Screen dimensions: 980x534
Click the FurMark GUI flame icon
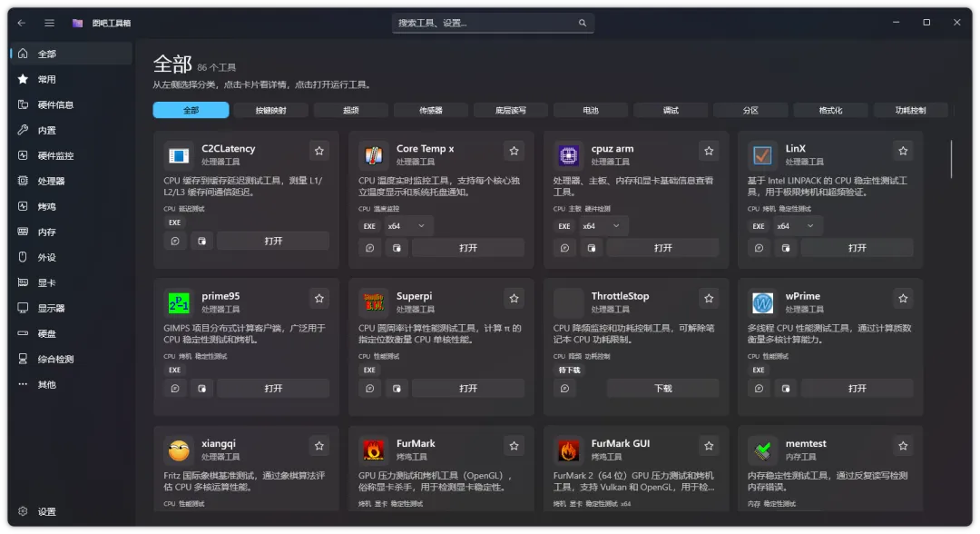(568, 450)
